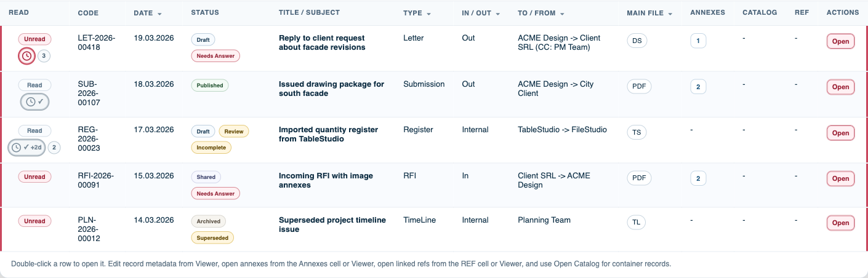
Task: Select title 'Issued drawing package for south facade'
Action: coord(332,89)
